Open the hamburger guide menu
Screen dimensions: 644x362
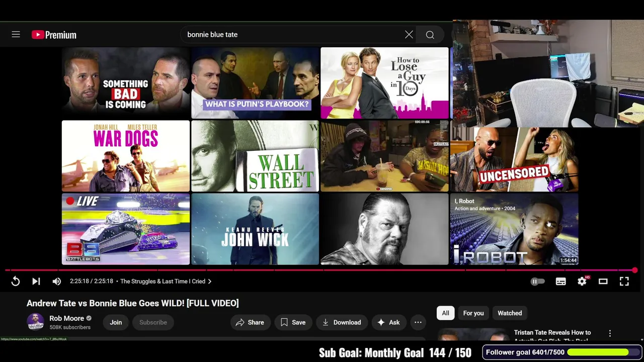[x=16, y=35]
